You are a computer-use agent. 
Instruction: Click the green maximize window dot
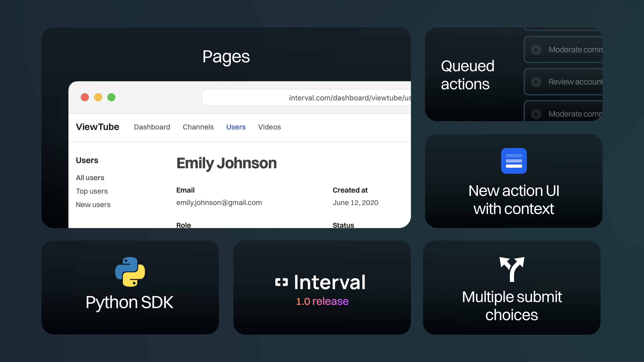pyautogui.click(x=111, y=97)
